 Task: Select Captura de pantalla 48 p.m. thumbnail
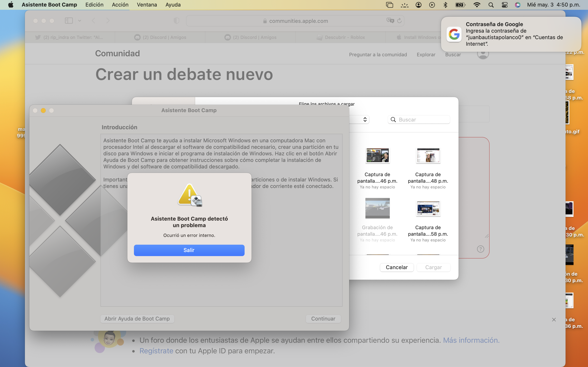point(428,156)
